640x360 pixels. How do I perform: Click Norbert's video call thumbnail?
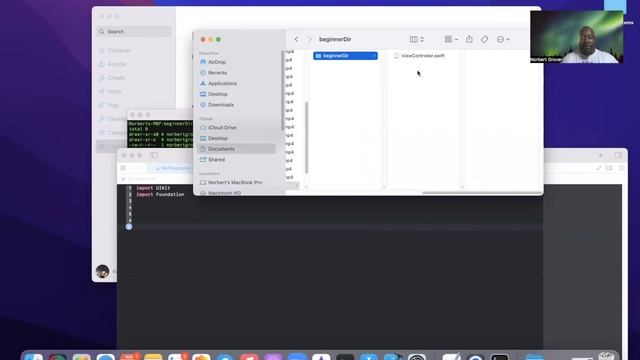tap(576, 37)
